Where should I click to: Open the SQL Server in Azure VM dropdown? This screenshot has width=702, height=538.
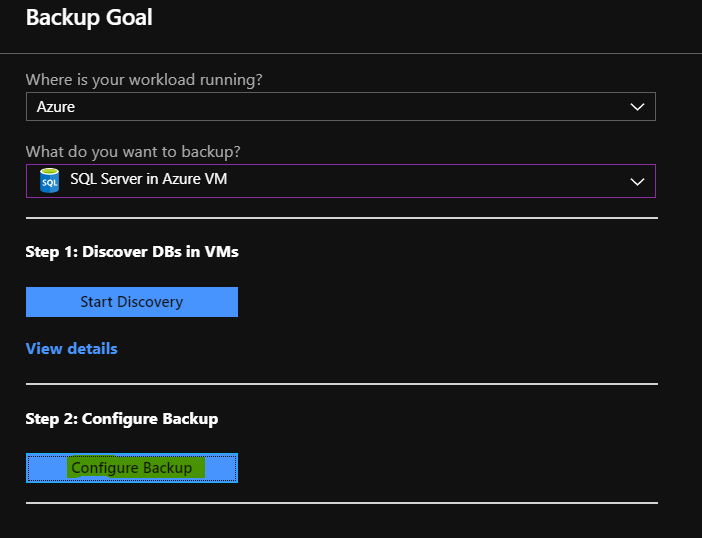tap(341, 181)
